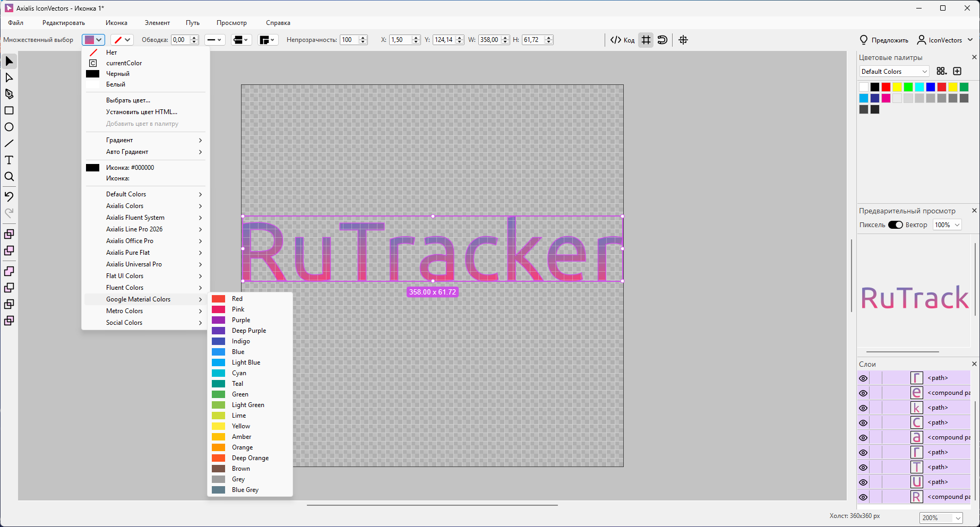Select the arrow selection tool
Viewport: 980px width, 527px height.
pyautogui.click(x=9, y=62)
